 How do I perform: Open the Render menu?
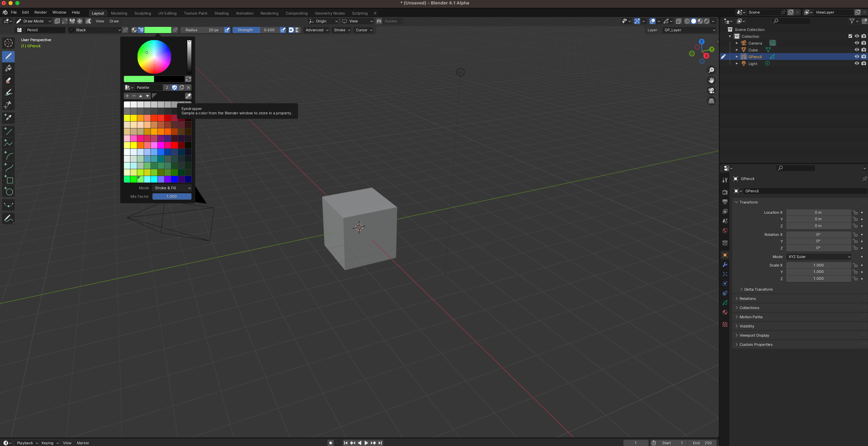click(41, 12)
